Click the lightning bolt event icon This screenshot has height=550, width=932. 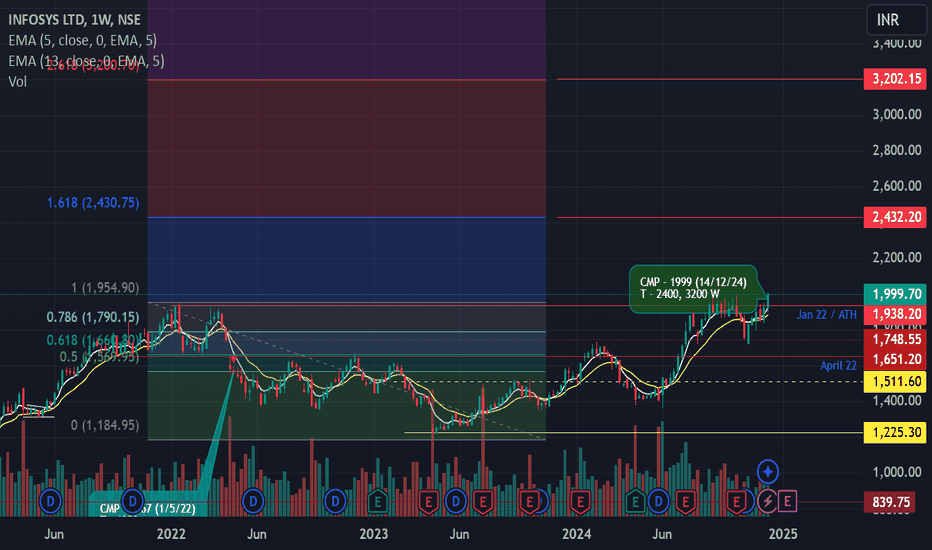767,502
